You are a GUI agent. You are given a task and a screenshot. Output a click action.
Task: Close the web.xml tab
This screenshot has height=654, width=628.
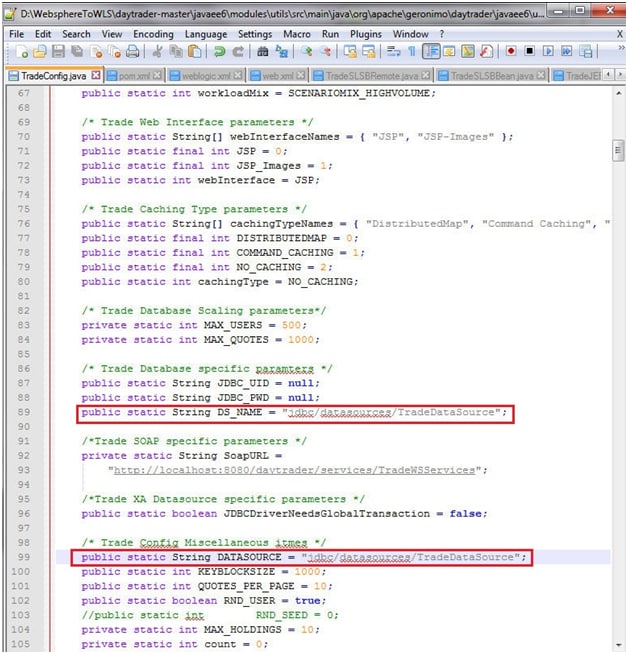click(300, 75)
